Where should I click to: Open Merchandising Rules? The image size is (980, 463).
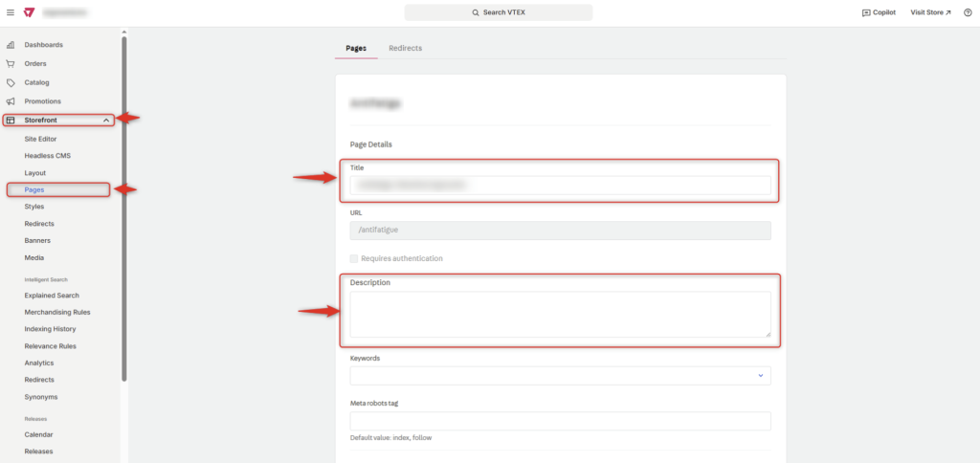(57, 312)
